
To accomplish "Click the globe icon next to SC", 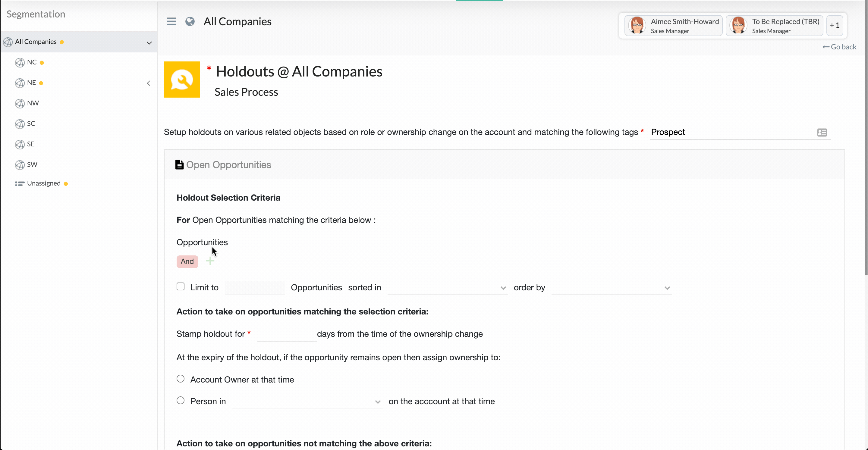I will click(20, 124).
